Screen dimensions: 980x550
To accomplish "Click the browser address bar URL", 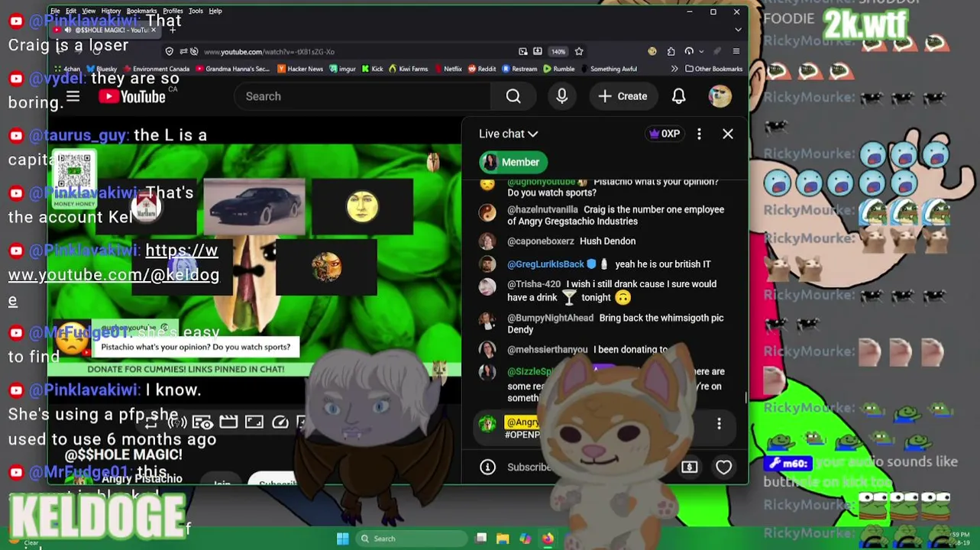I will pyautogui.click(x=269, y=51).
